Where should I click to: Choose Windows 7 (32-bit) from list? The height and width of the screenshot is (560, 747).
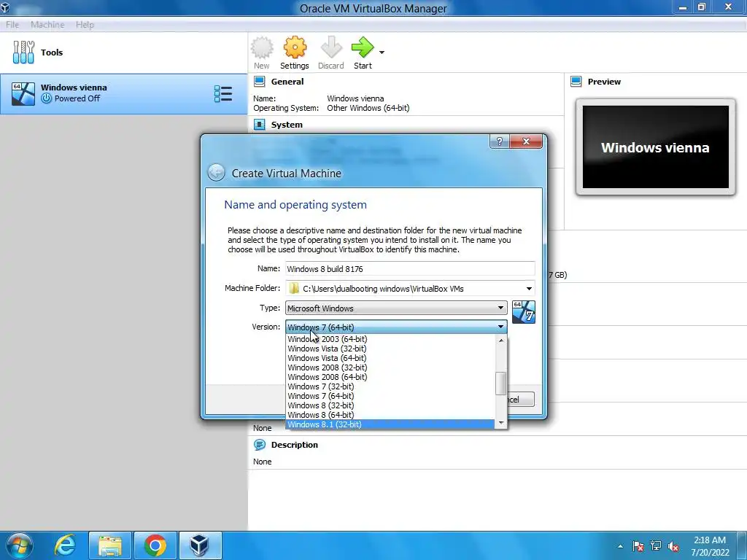390,386
